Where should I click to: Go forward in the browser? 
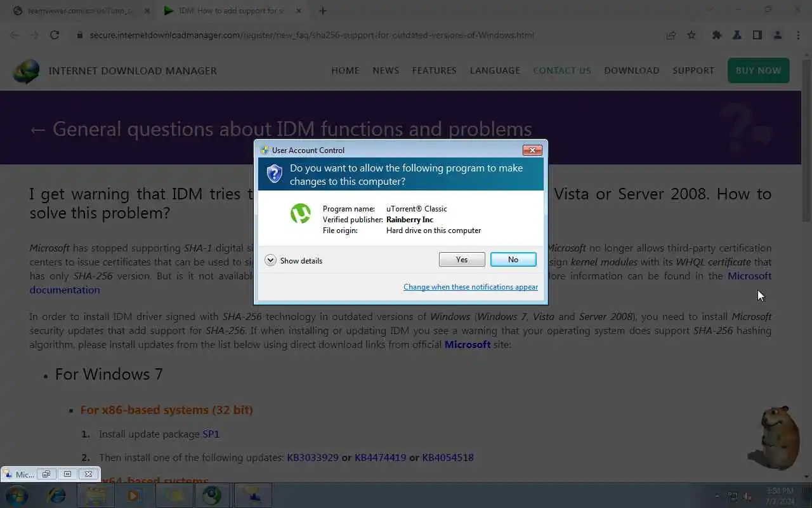click(34, 35)
